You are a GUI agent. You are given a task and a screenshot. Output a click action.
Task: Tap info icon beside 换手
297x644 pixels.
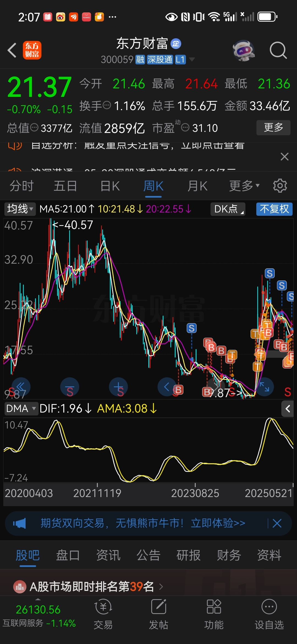(107, 105)
